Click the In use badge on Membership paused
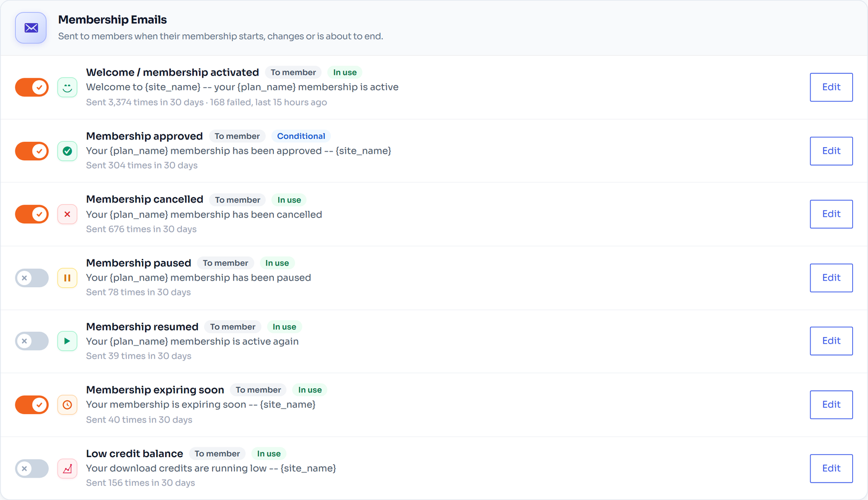Image resolution: width=868 pixels, height=500 pixels. (277, 263)
